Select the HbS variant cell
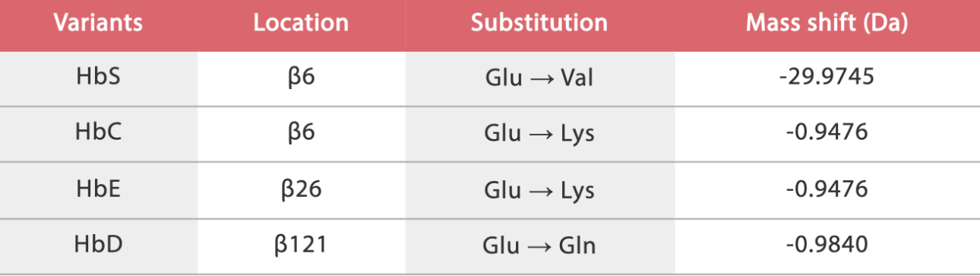Screen dimensions: 980x276 [x=98, y=77]
